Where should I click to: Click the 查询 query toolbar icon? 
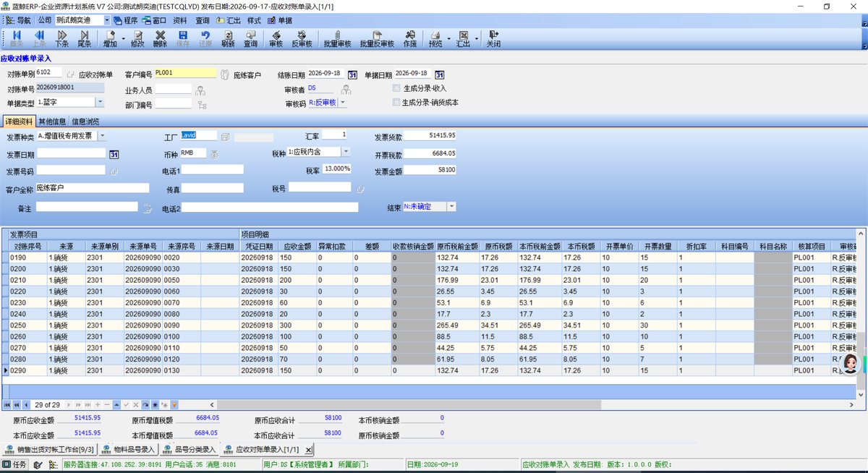[x=250, y=38]
